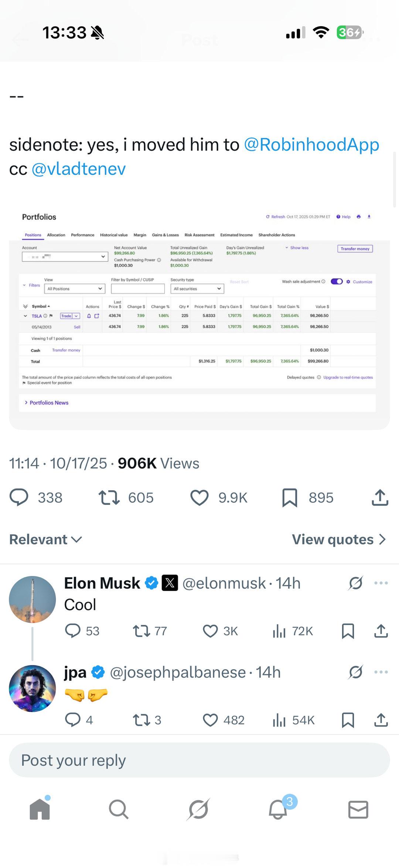Viewport: 399px width, 868px height.
Task: Bookmark the main post with 895 bookmarks
Action: tap(290, 497)
